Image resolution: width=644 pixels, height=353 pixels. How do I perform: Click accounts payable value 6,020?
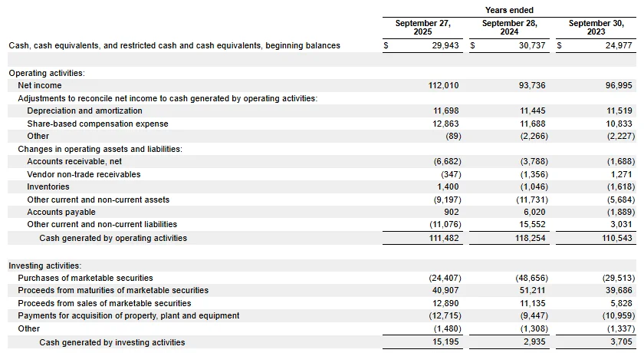[x=534, y=212]
